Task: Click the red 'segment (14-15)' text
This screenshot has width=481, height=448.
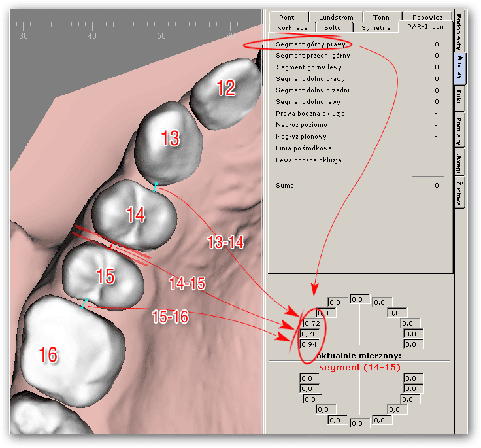Action: click(x=359, y=368)
